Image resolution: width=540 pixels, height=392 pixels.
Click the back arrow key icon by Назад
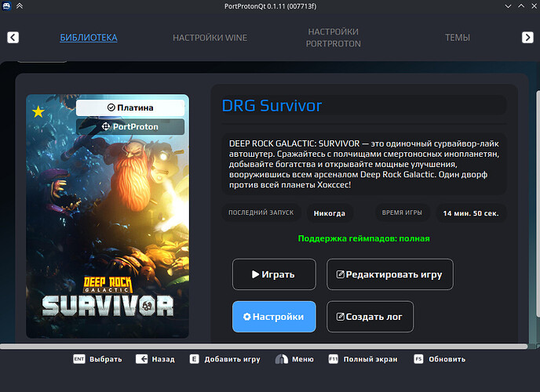[x=141, y=359]
